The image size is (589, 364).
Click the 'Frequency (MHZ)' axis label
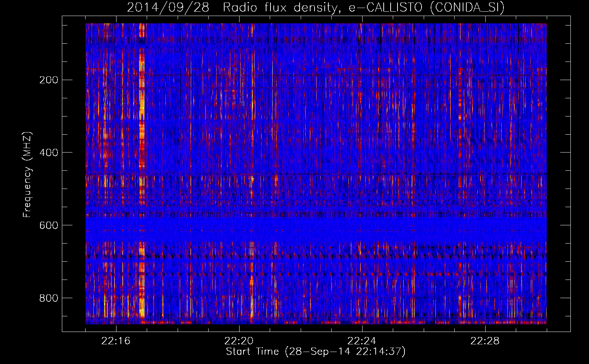(27, 175)
